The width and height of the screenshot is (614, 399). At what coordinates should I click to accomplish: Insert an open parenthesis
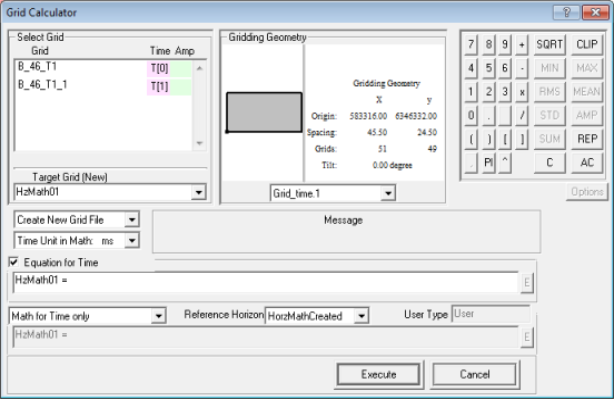click(x=471, y=139)
